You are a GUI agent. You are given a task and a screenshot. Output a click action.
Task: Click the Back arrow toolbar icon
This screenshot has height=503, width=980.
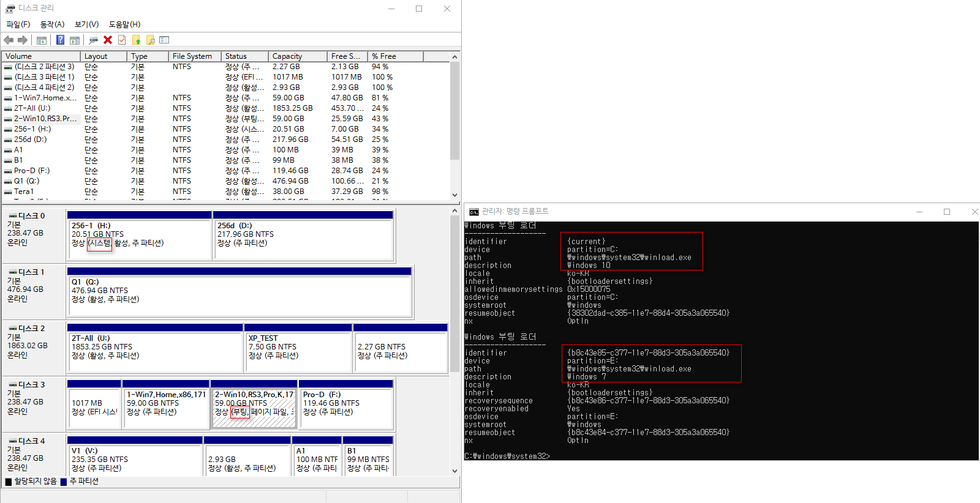click(x=9, y=40)
